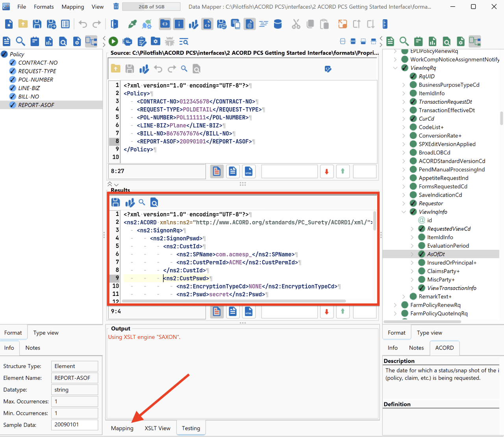Expand the BusinessPurposeTypeCd node
This screenshot has height=437, width=504.
[x=404, y=85]
